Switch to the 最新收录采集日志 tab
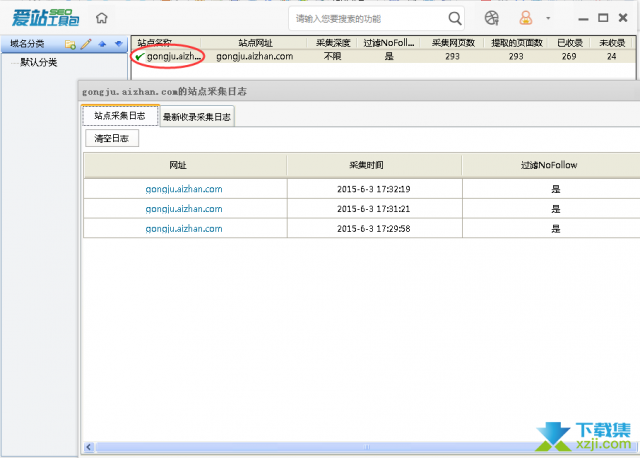 [197, 117]
